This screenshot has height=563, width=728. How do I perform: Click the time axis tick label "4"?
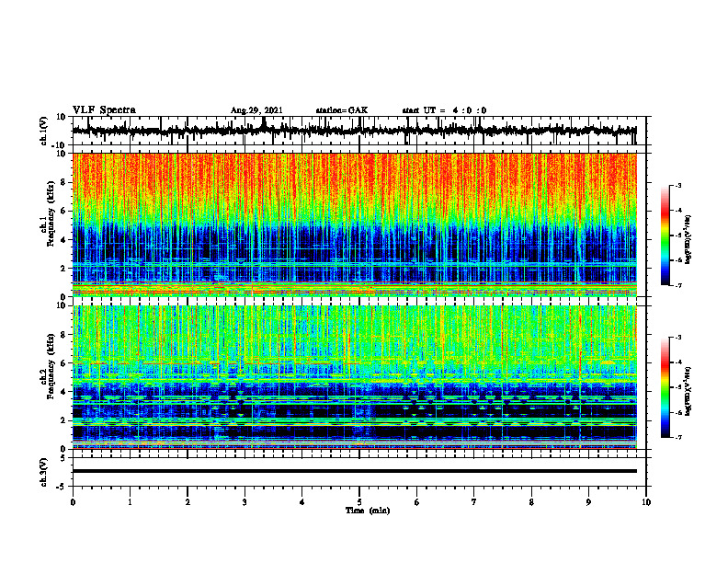301,502
